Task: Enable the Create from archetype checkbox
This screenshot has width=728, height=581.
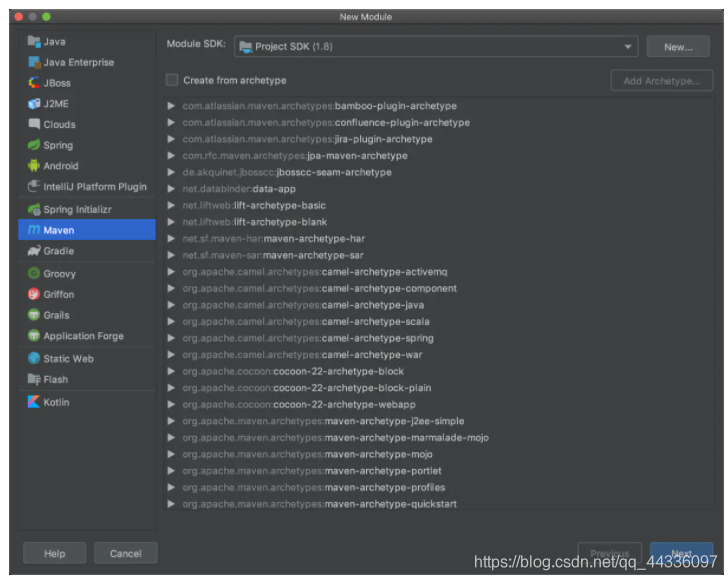Action: [172, 80]
